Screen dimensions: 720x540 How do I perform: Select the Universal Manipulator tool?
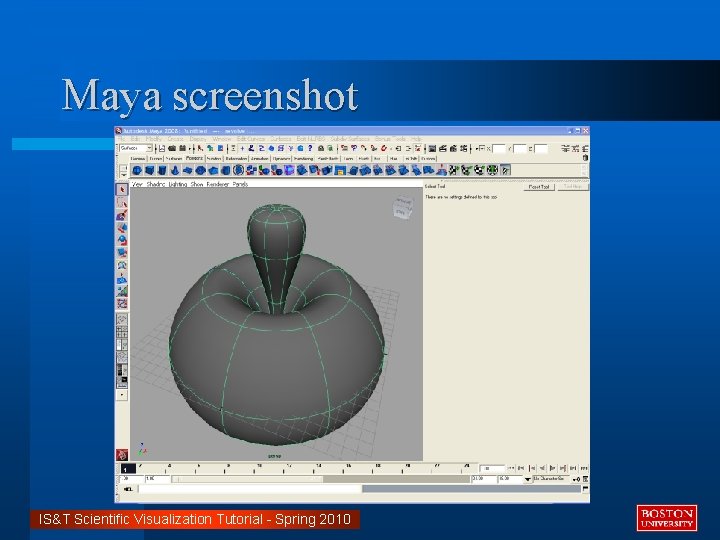[x=122, y=265]
